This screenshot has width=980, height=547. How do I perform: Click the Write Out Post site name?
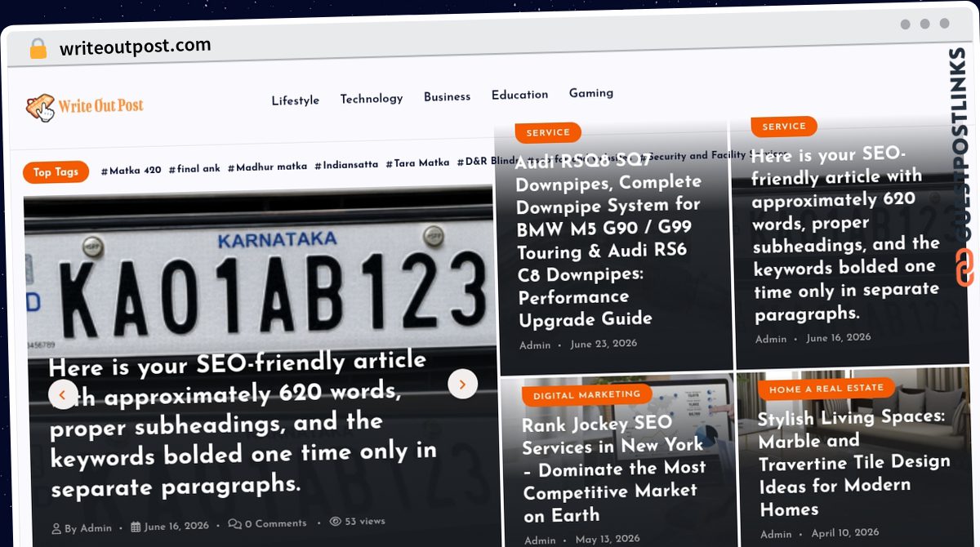[x=101, y=105]
